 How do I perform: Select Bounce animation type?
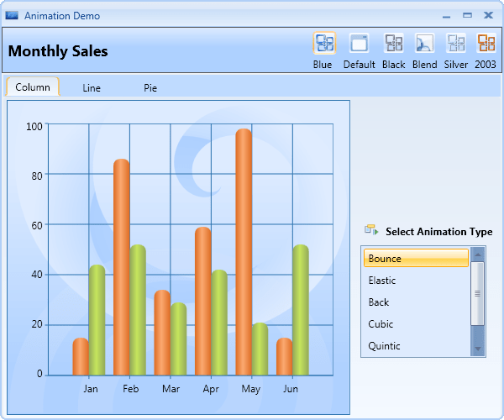click(x=417, y=258)
